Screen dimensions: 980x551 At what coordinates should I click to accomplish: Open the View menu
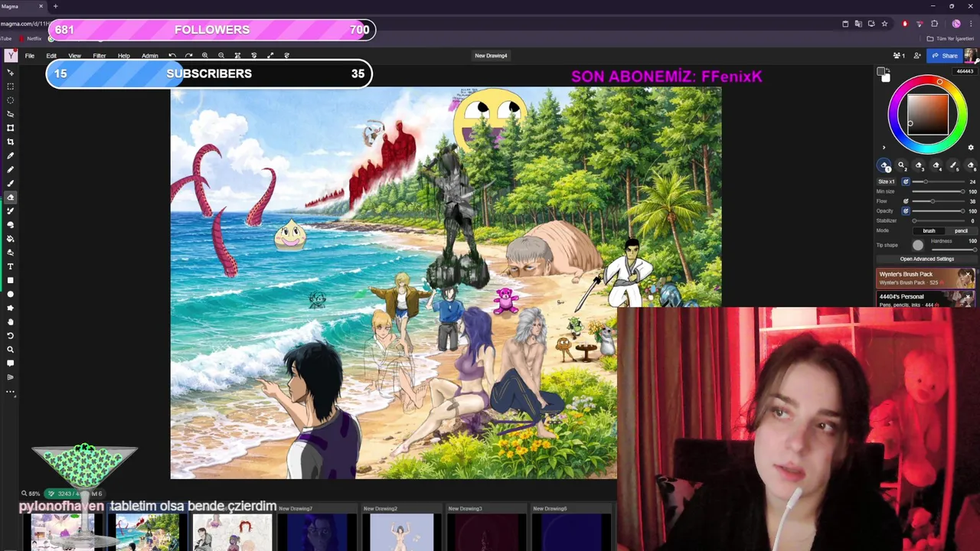point(74,56)
